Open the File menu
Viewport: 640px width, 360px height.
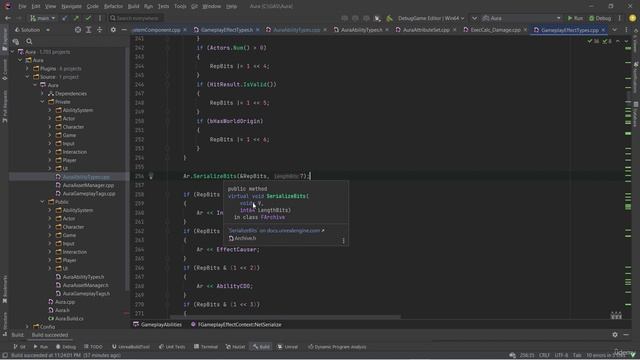(x=22, y=6)
